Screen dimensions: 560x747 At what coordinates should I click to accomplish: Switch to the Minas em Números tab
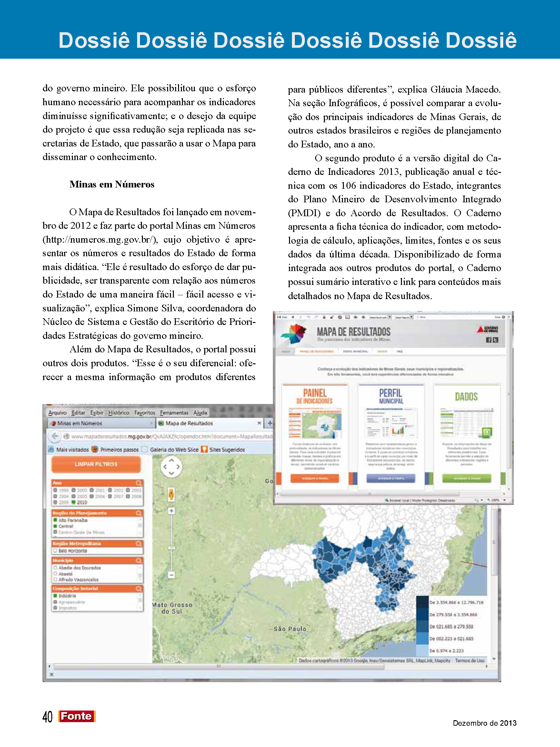[101, 423]
